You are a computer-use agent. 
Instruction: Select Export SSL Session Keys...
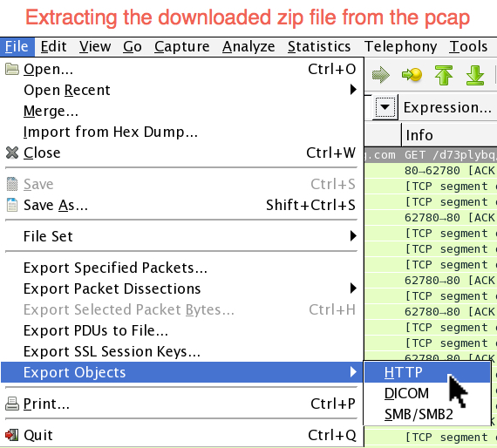[x=182, y=351]
